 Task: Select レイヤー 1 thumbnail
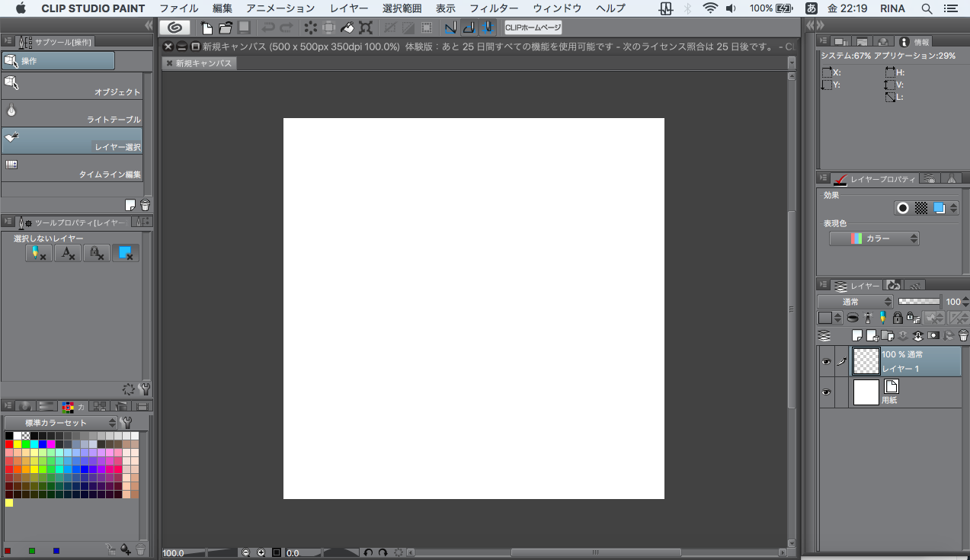click(866, 361)
